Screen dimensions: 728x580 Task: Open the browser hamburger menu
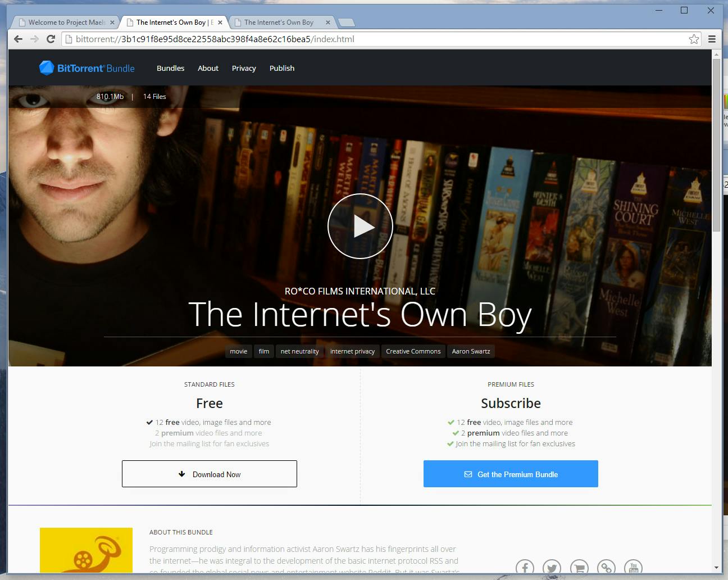(712, 39)
